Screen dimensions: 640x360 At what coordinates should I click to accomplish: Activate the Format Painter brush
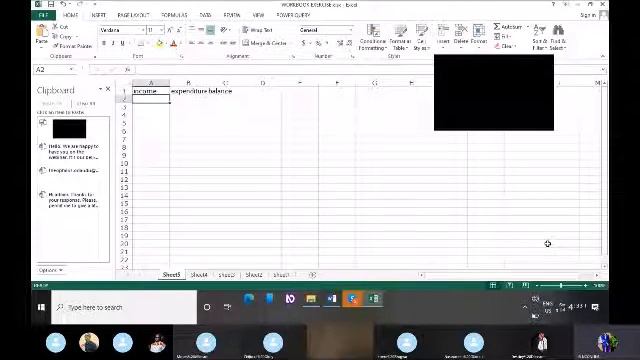click(72, 46)
